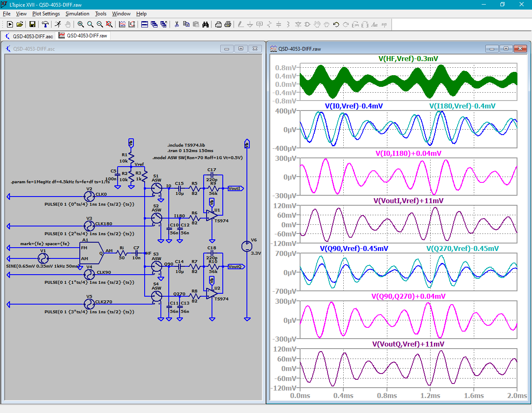This screenshot has width=532, height=413.
Task: Switch to the QSD-4053-DIFF.asc tab
Action: click(x=29, y=36)
